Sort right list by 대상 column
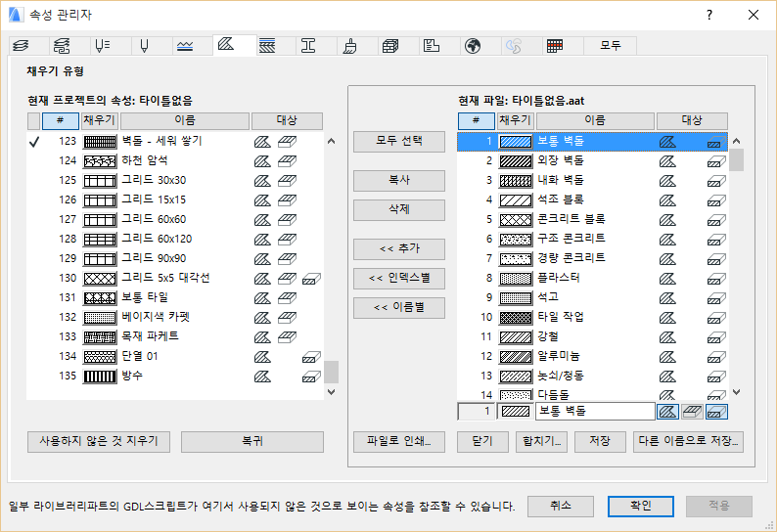 pyautogui.click(x=692, y=120)
